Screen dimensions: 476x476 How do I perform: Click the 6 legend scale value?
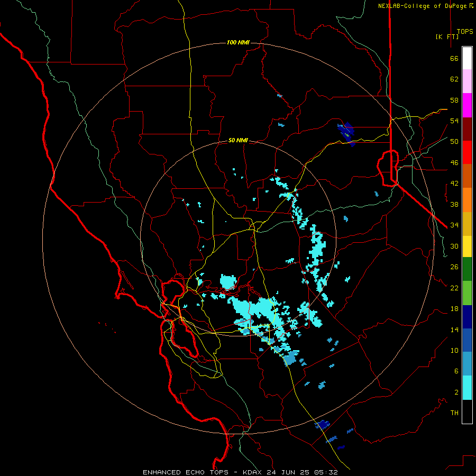point(456,371)
